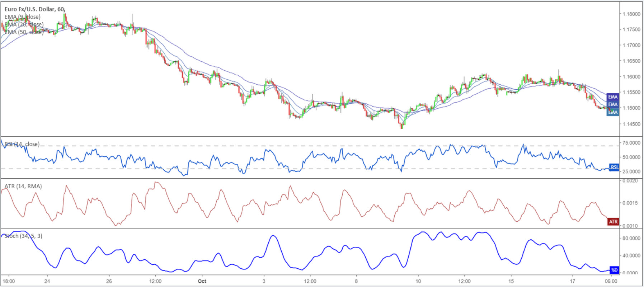This screenshot has width=644, height=287.
Task: Select the EMA (50, close) legend label
Action: click(x=24, y=32)
